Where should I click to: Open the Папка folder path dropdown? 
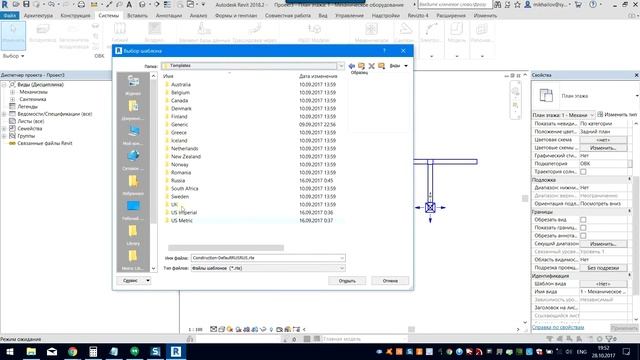(341, 66)
